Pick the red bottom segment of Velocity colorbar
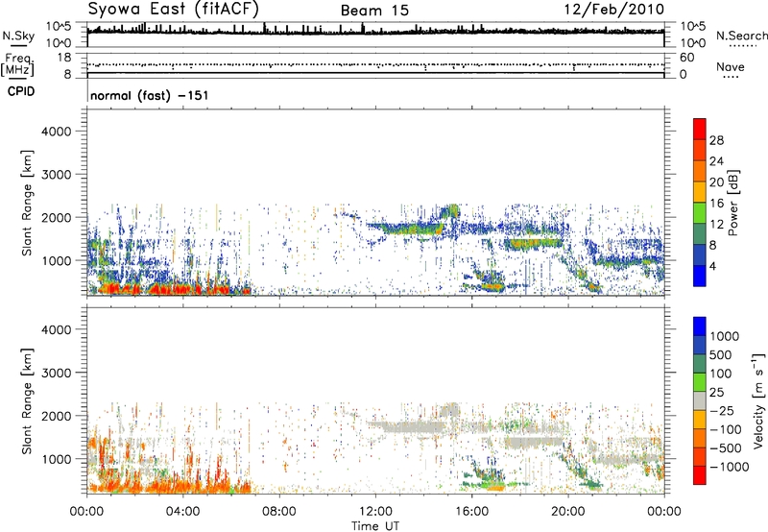Viewport: 768px width, 532px height. pos(700,475)
